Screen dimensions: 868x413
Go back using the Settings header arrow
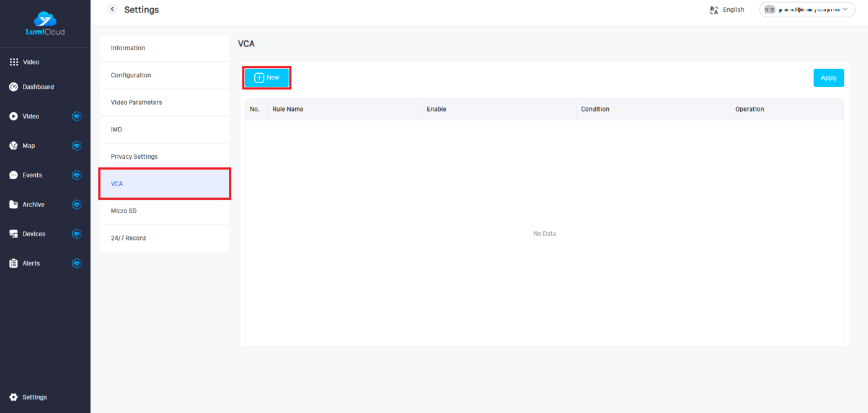112,9
